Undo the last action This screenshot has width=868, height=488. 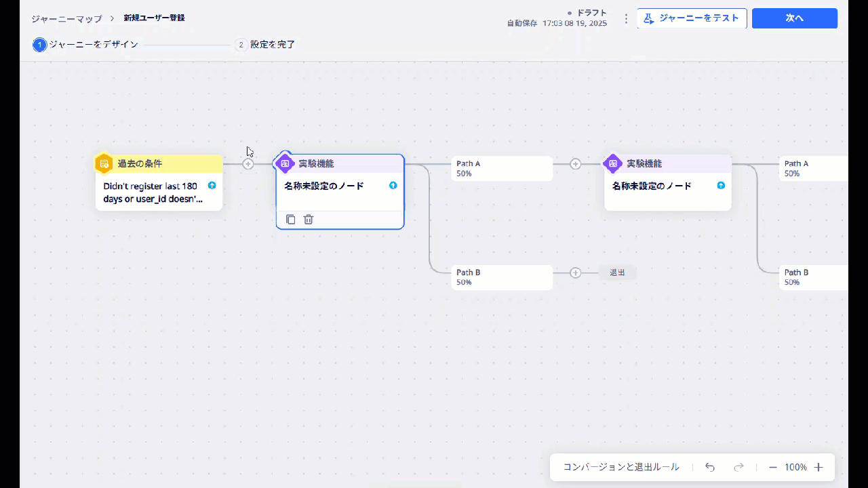tap(710, 467)
